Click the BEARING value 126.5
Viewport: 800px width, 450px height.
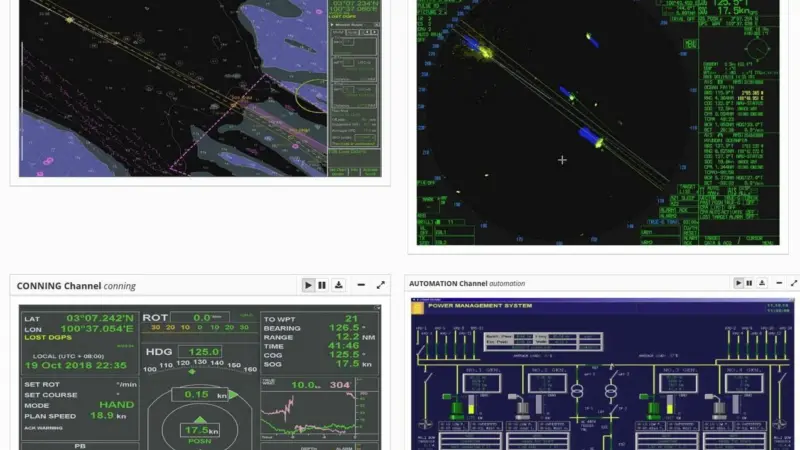tap(344, 328)
